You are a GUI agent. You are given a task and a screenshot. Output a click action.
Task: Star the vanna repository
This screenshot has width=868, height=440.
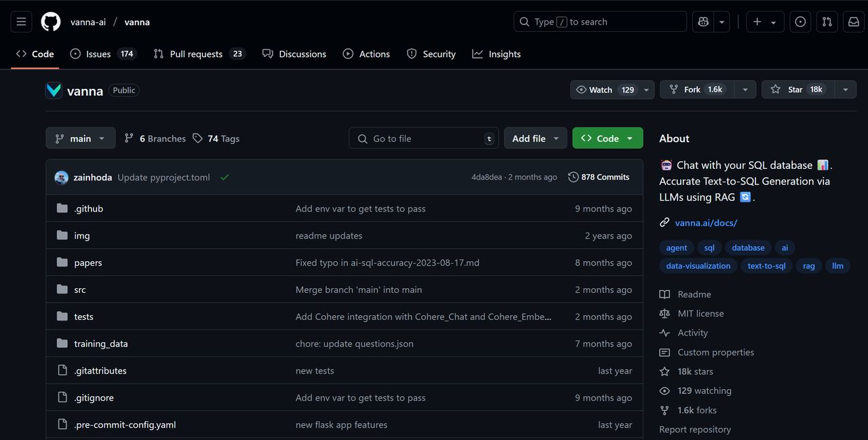797,89
